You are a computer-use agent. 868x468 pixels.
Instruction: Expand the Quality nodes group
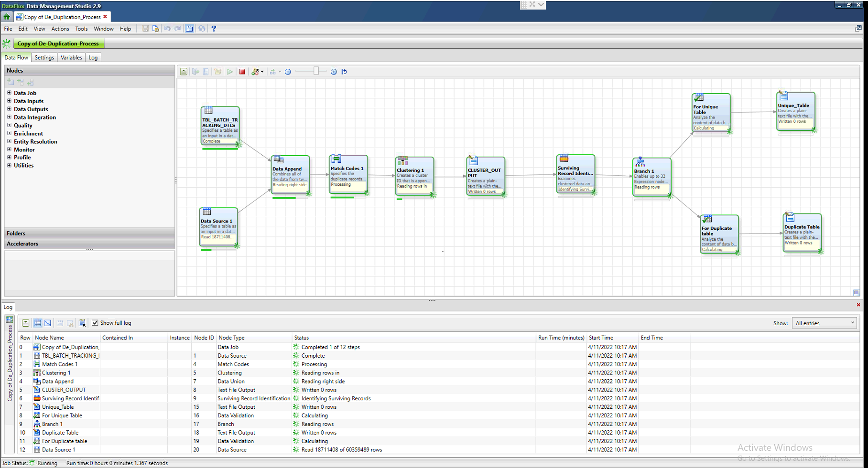9,125
